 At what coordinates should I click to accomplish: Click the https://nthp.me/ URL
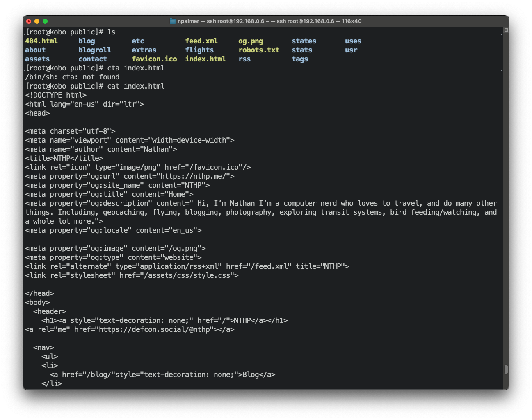tap(195, 176)
